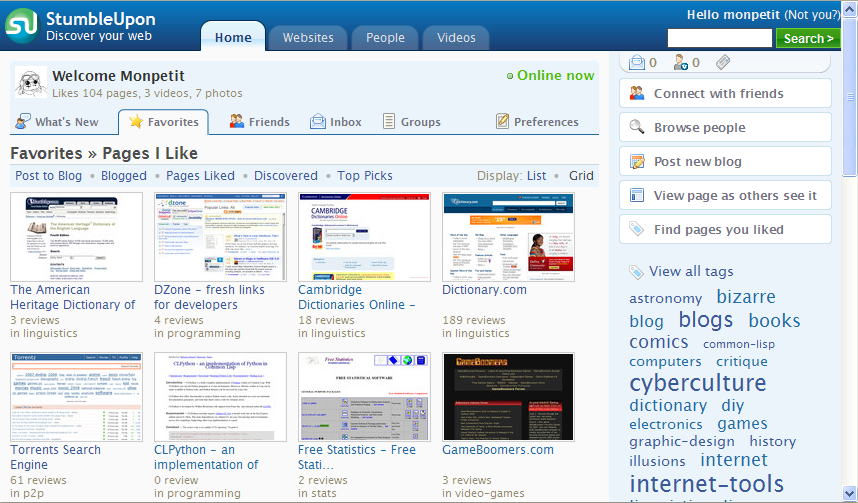Open the Preferences tab
This screenshot has width=858, height=503.
[x=537, y=122]
